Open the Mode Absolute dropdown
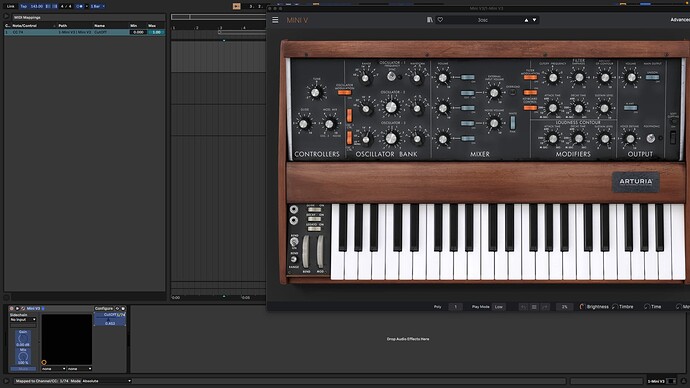The width and height of the screenshot is (690, 388). click(107, 381)
